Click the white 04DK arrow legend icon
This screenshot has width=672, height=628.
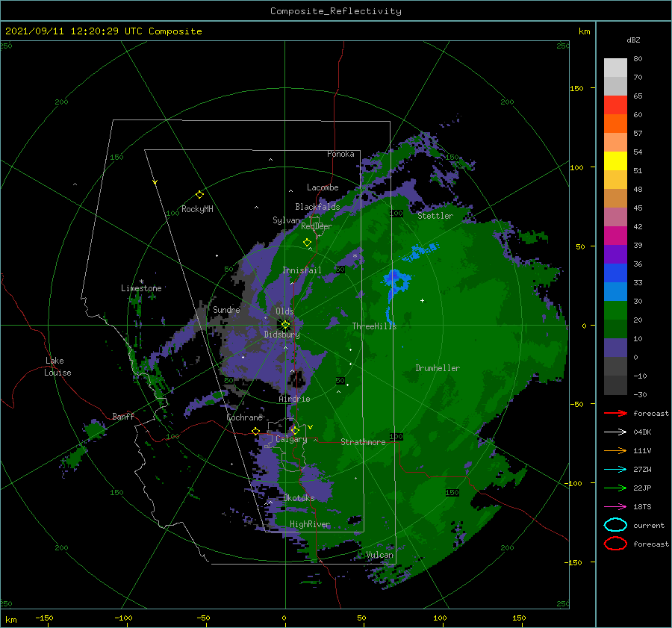[615, 432]
